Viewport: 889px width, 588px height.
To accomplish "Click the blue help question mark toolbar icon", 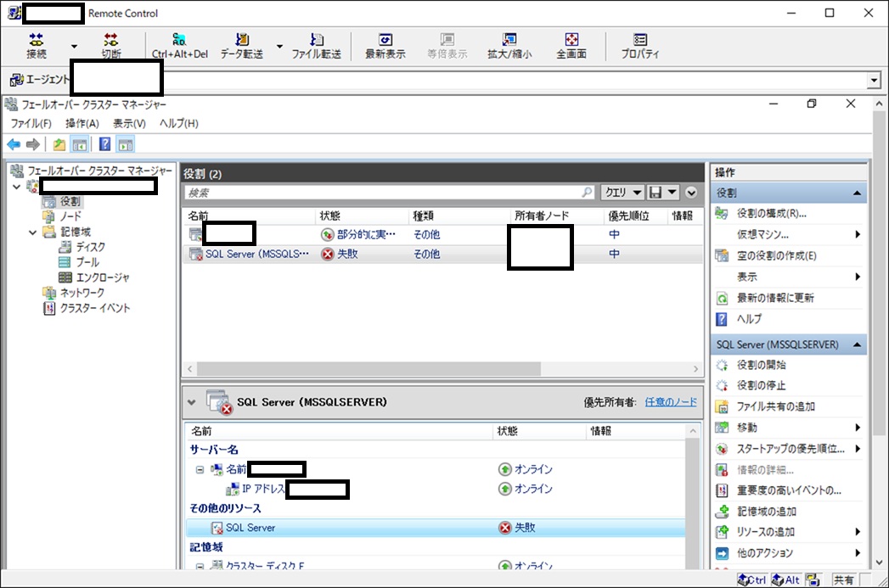I will click(x=105, y=144).
